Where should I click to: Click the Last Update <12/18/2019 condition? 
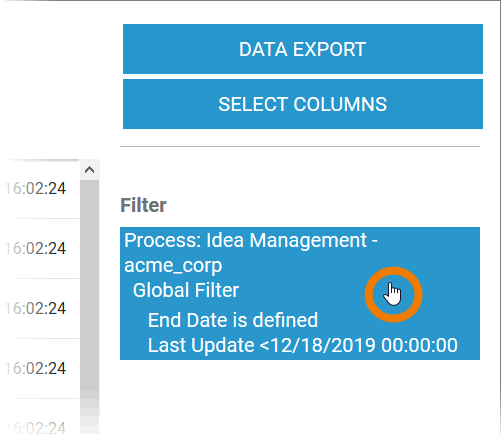point(303,345)
